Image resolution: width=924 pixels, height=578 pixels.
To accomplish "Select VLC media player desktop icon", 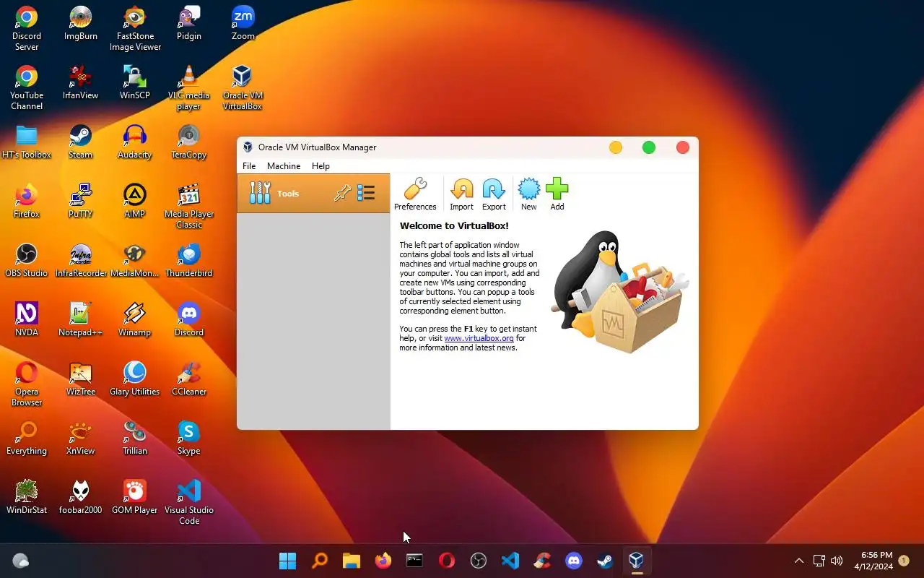I will pos(188,87).
